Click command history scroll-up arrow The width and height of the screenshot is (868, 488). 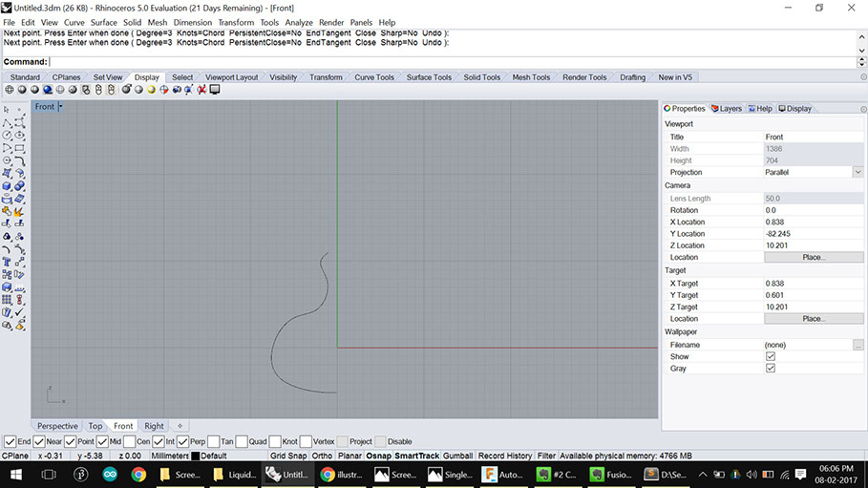[x=861, y=36]
